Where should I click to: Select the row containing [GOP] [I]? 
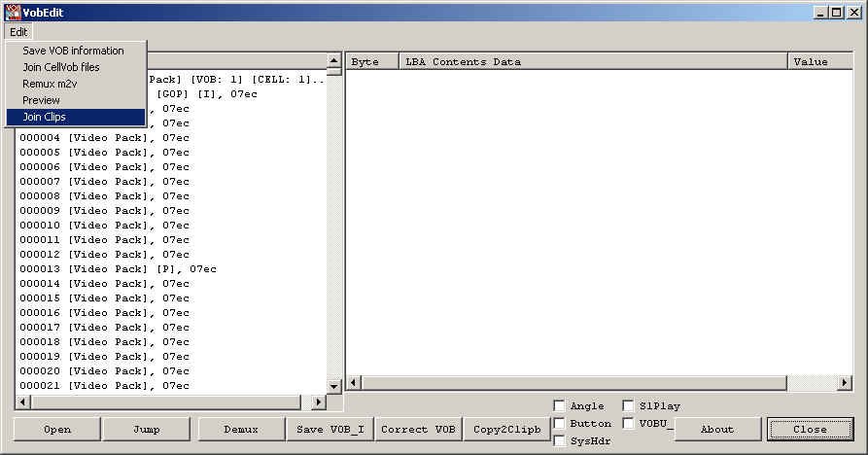point(206,94)
